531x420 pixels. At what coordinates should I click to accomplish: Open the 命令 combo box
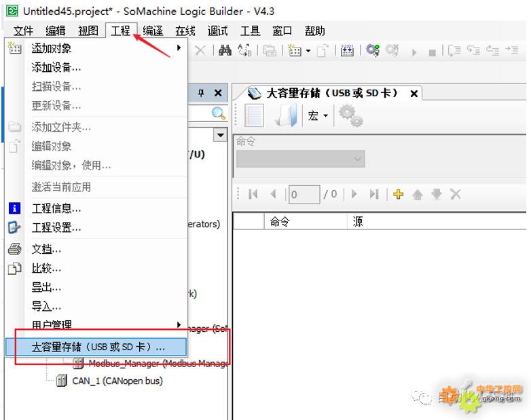click(x=300, y=159)
